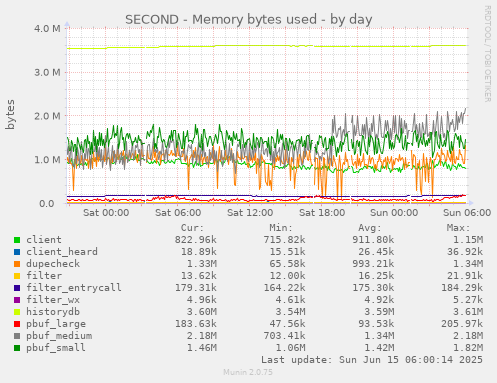The width and height of the screenshot is (497, 383).
Task: Click historydb average value 3.59M
Action: (379, 312)
